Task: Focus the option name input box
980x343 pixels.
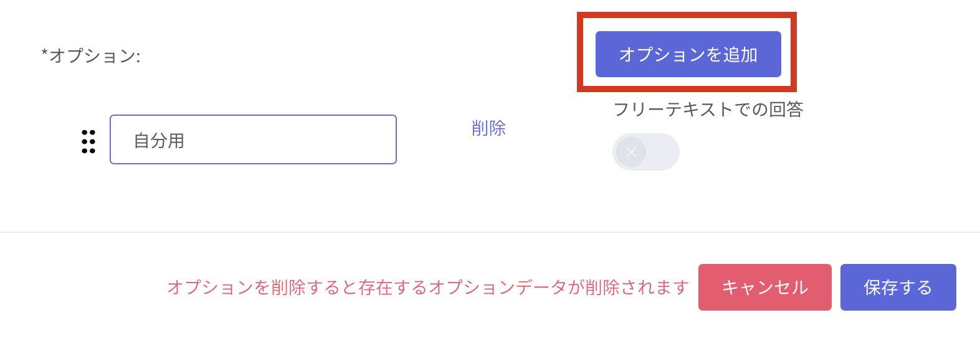Action: tap(253, 140)
